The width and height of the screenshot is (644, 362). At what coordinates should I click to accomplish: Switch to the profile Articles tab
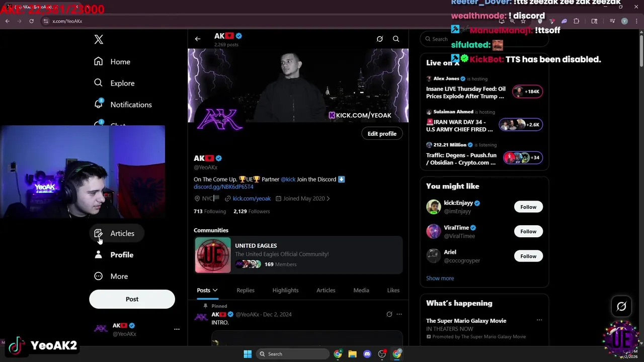coord(326,290)
